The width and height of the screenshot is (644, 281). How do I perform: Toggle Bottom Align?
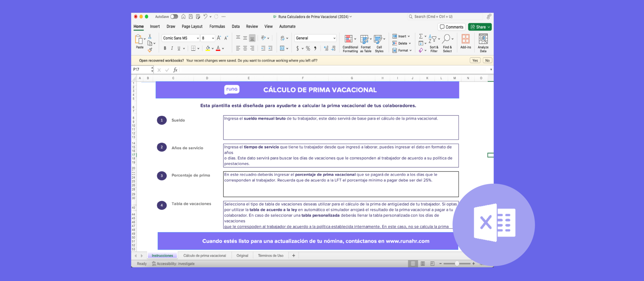[x=252, y=38]
